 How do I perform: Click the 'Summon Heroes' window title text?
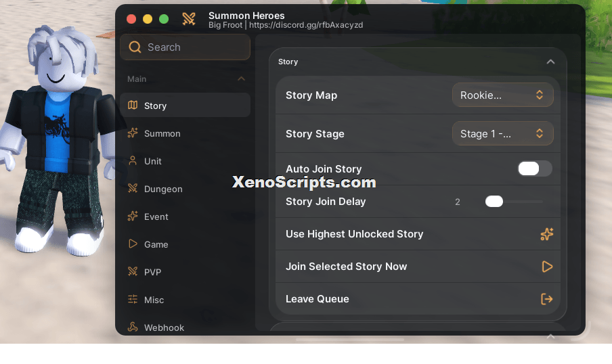pos(246,16)
